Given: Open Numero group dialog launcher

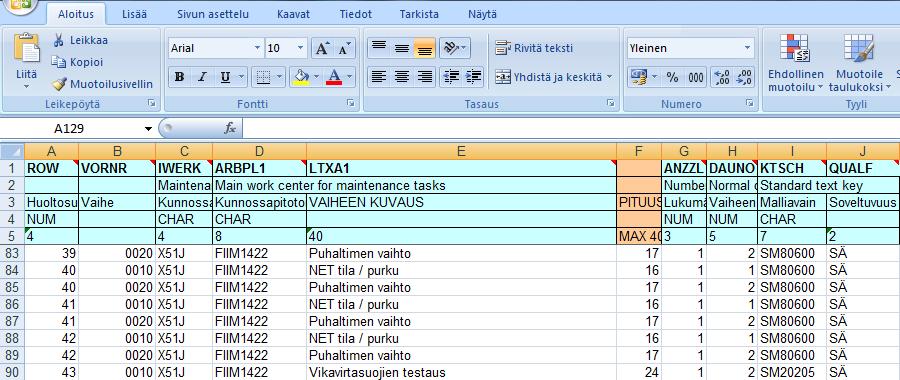Looking at the screenshot, I should pos(749,103).
